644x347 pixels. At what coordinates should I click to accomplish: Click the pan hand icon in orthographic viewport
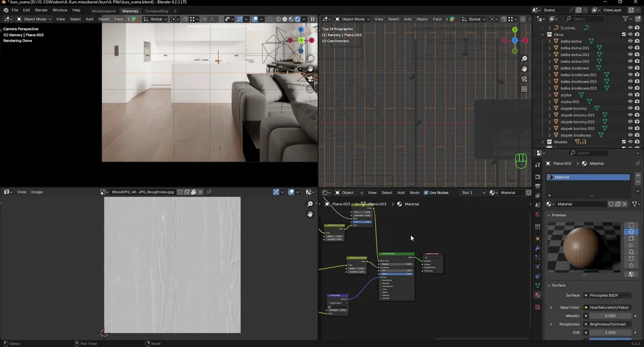point(524,69)
